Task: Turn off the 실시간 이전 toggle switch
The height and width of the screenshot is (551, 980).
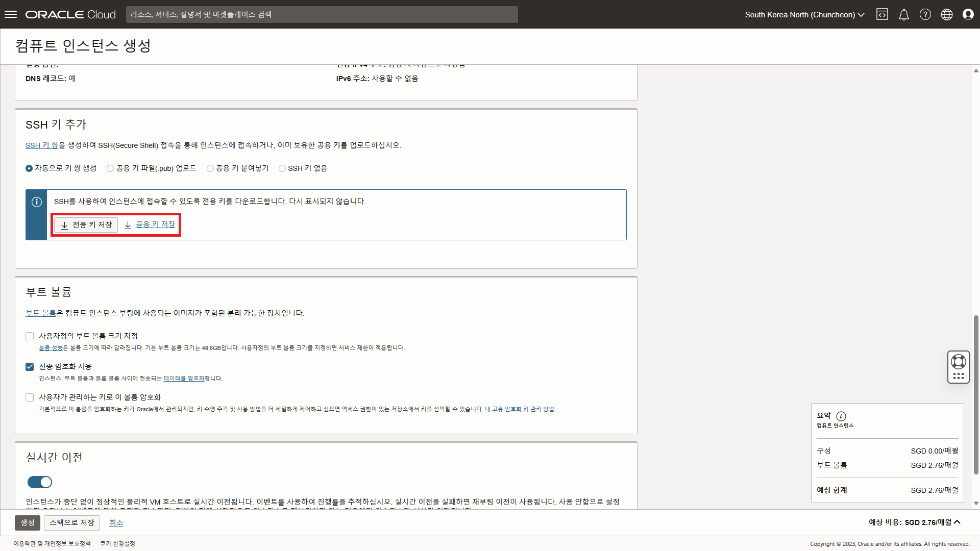Action: pyautogui.click(x=40, y=482)
